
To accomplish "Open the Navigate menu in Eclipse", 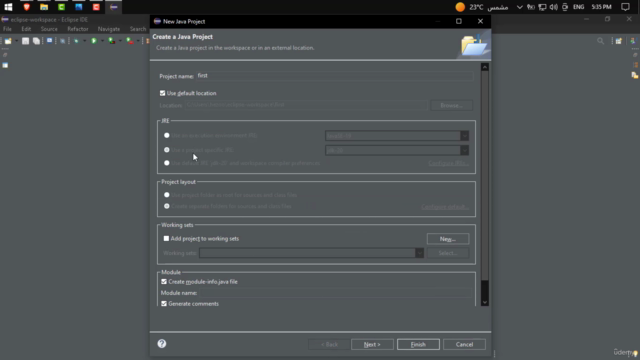I will 109,29.
